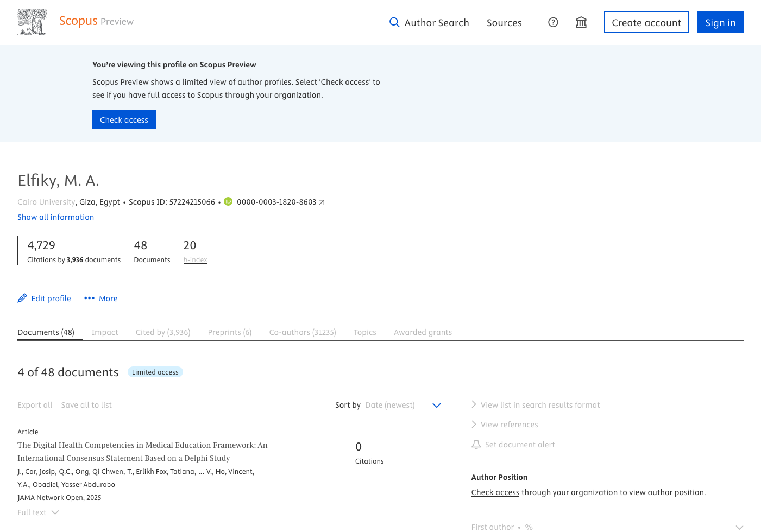Click the Edit profile pencil icon
This screenshot has width=761, height=532.
click(x=22, y=298)
